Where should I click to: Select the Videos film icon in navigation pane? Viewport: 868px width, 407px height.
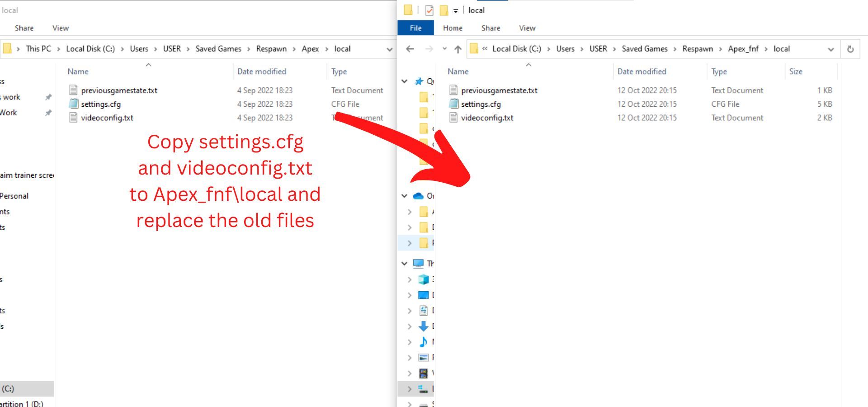(423, 373)
